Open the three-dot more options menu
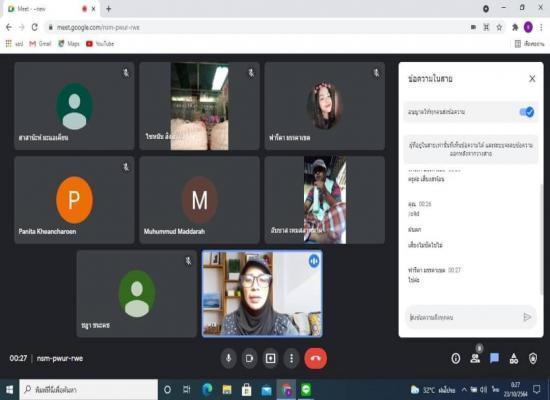The image size is (550, 400). [291, 358]
